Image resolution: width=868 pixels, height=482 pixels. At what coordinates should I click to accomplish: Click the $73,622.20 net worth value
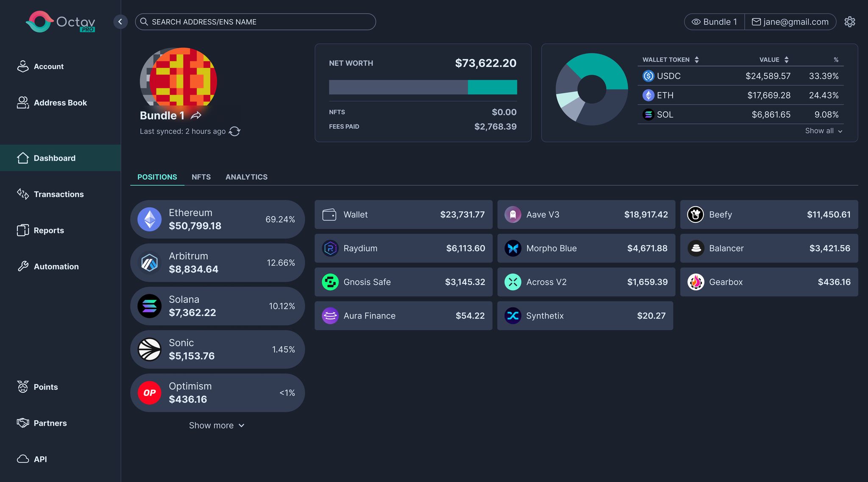[486, 63]
